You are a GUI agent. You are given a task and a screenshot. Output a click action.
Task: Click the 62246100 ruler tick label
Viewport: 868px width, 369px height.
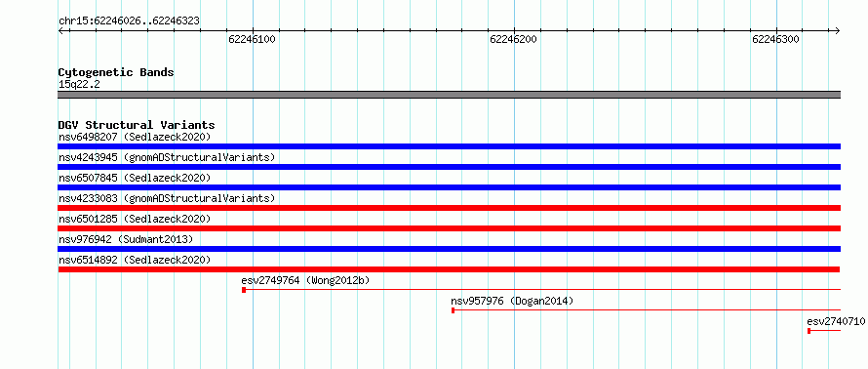[x=252, y=39]
